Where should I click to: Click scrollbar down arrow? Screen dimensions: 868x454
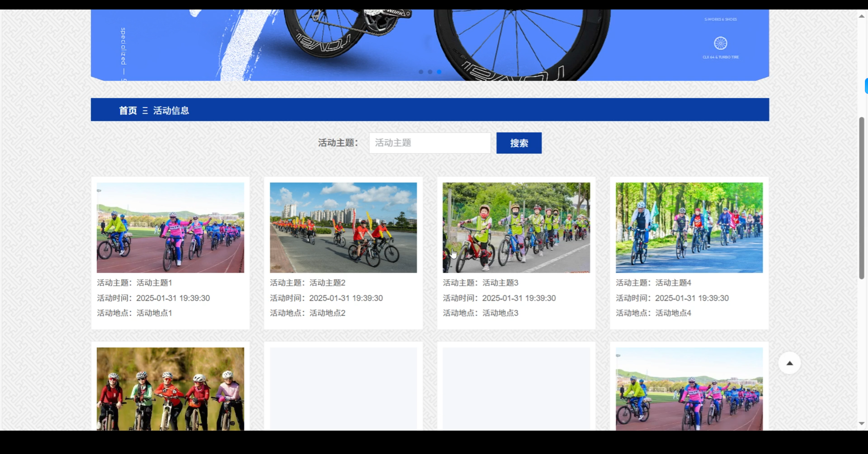tap(862, 424)
